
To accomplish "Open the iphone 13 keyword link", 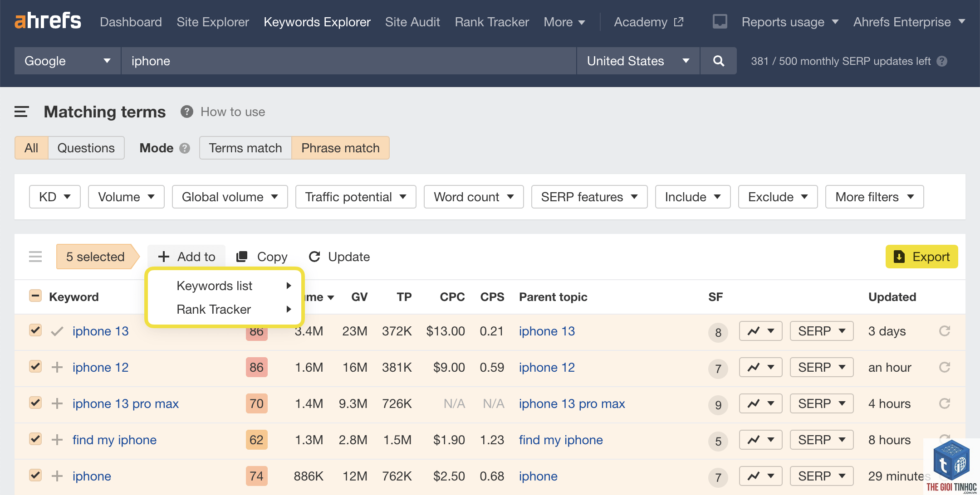I will [x=100, y=331].
